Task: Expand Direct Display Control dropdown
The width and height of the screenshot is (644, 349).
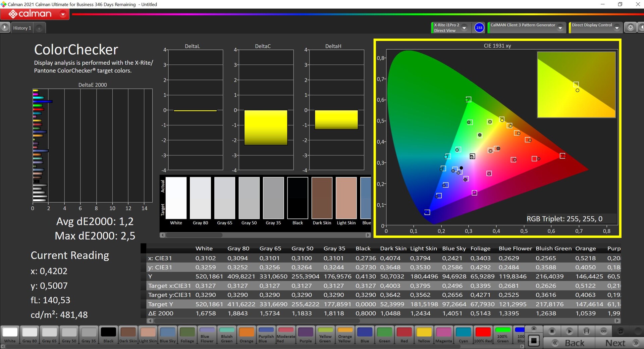Action: point(617,28)
